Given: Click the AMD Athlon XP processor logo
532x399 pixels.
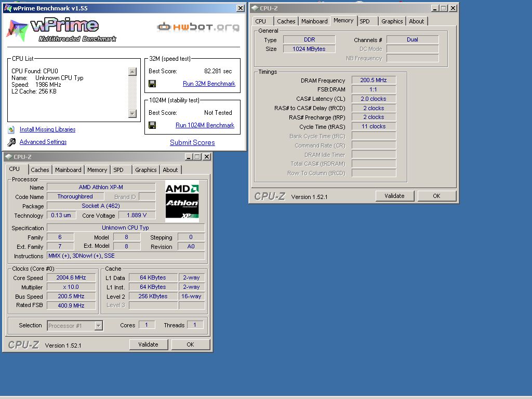Looking at the screenshot, I should coord(182,202).
